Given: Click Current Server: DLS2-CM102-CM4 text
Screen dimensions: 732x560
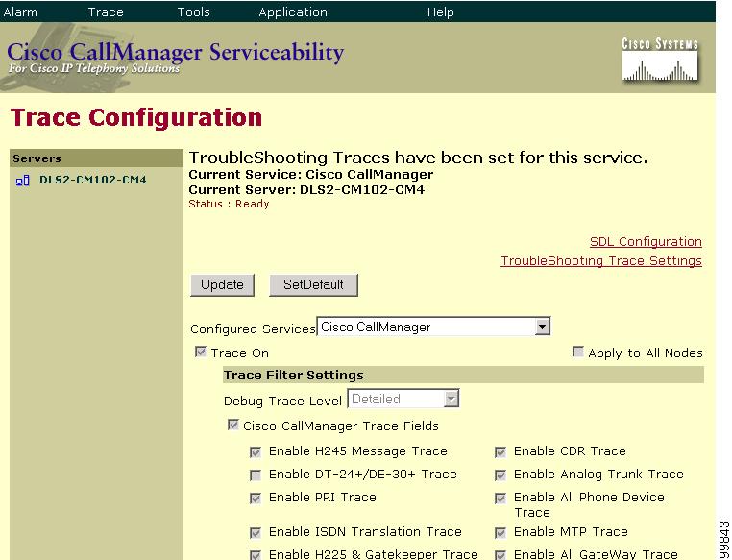Looking at the screenshot, I should click(x=306, y=189).
